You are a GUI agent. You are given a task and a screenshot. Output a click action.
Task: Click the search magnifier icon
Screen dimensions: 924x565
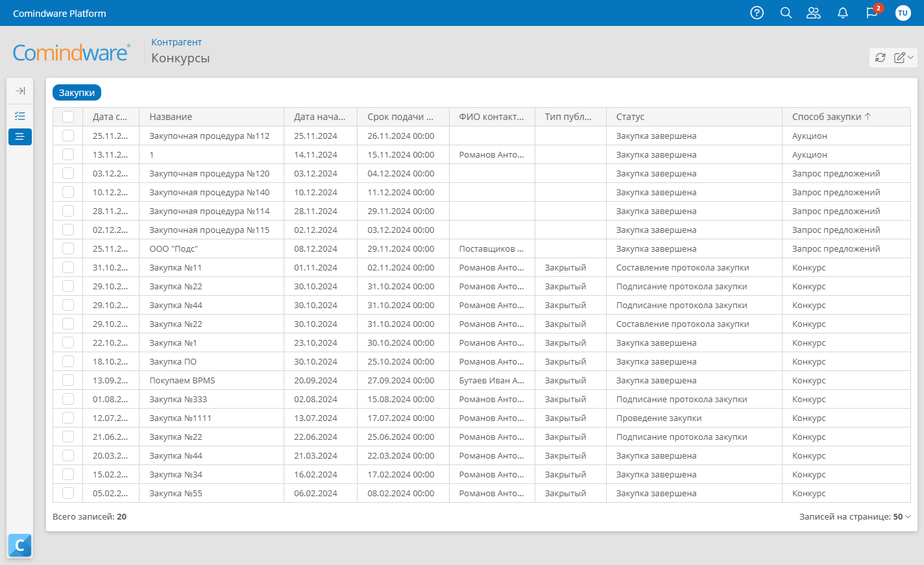pos(786,13)
